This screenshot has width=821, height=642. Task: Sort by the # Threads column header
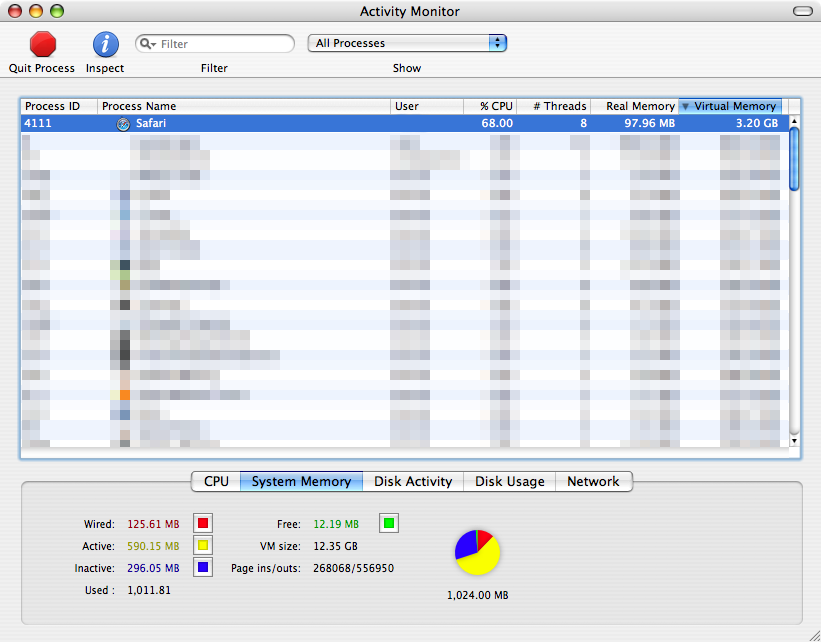[554, 106]
